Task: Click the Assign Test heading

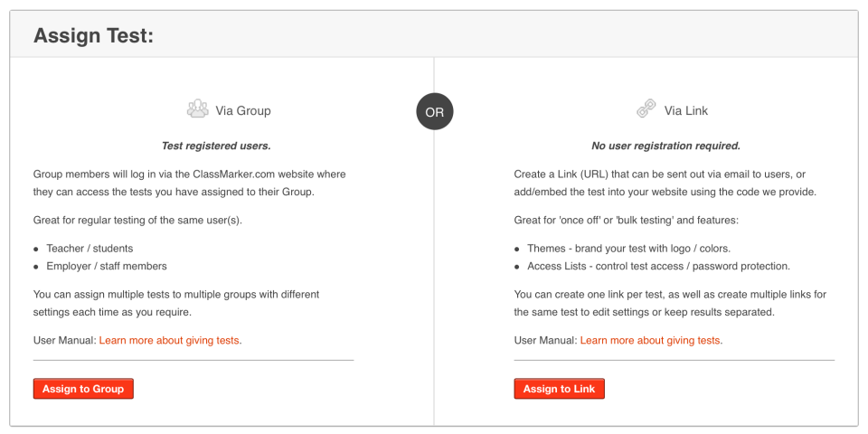Action: 93,36
